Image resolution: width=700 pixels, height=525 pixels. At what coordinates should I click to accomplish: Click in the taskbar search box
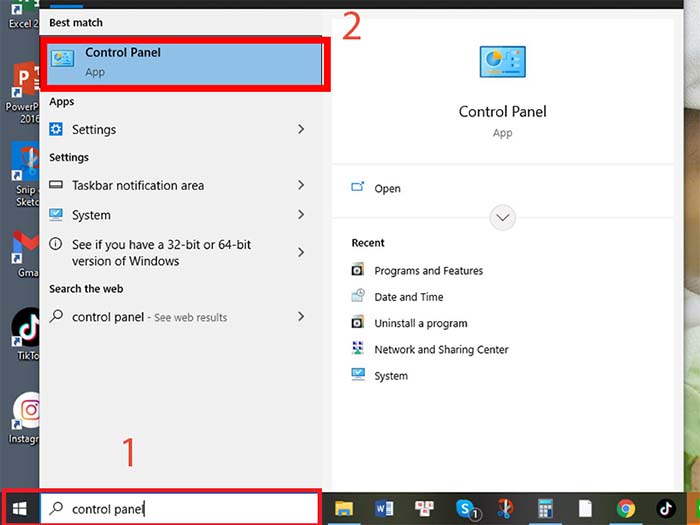click(179, 509)
